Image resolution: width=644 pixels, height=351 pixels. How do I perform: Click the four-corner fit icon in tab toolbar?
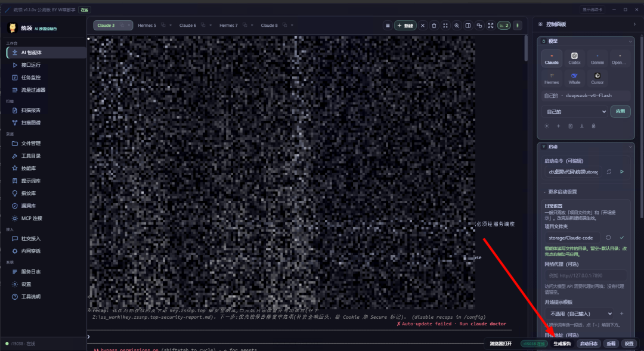coord(445,26)
